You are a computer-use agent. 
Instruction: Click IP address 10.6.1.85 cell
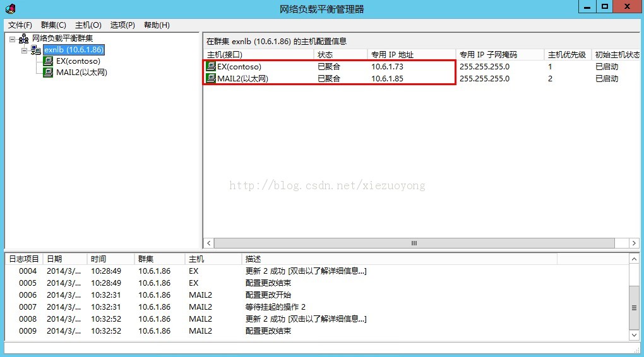click(387, 78)
